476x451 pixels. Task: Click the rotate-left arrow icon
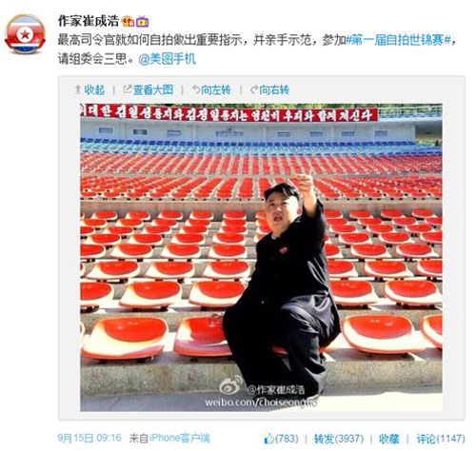click(196, 89)
